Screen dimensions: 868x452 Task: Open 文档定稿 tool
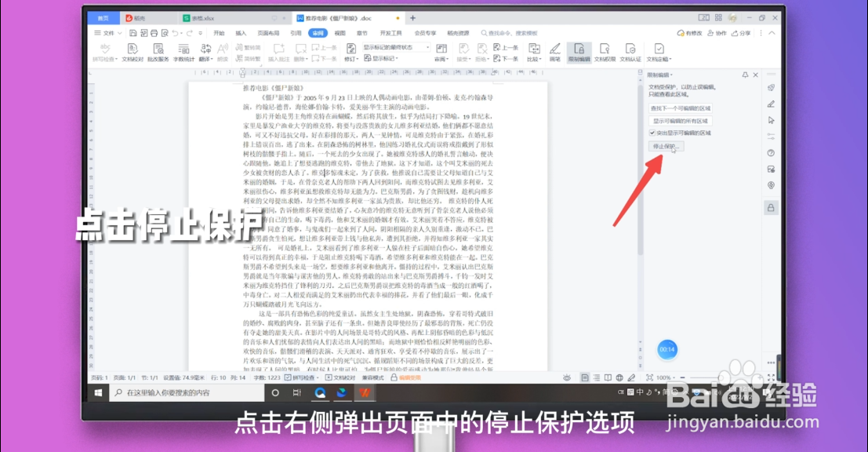click(x=659, y=53)
